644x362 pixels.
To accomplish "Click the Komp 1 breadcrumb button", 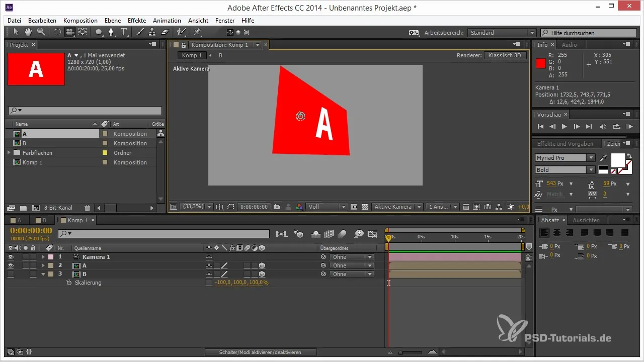I will pos(192,55).
